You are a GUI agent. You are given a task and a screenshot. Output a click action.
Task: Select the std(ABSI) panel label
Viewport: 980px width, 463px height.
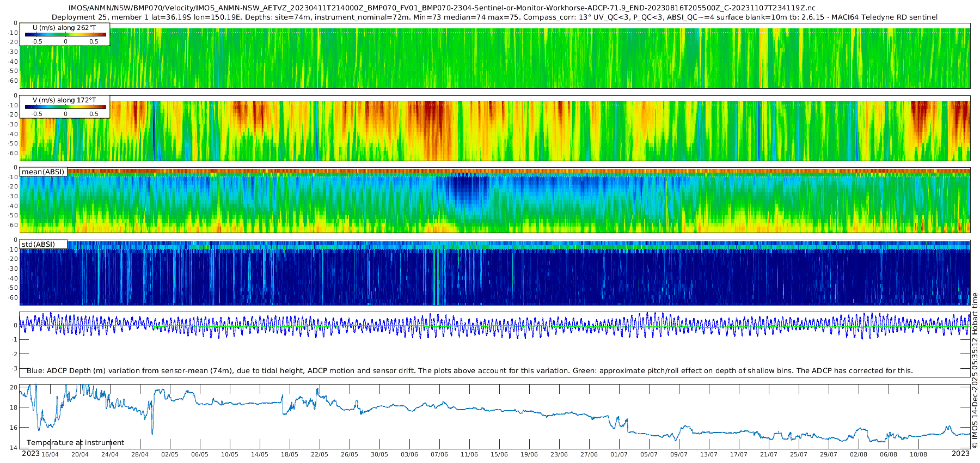pos(38,244)
